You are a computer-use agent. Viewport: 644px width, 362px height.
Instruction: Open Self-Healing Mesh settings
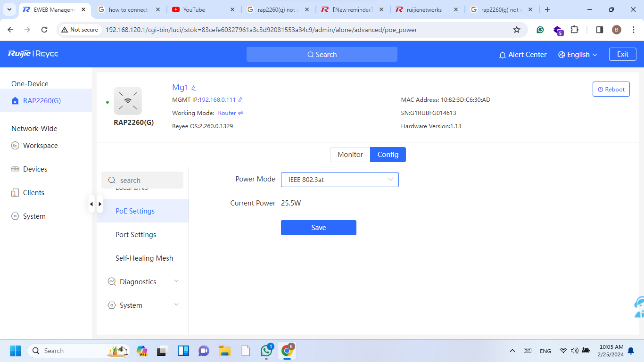144,258
